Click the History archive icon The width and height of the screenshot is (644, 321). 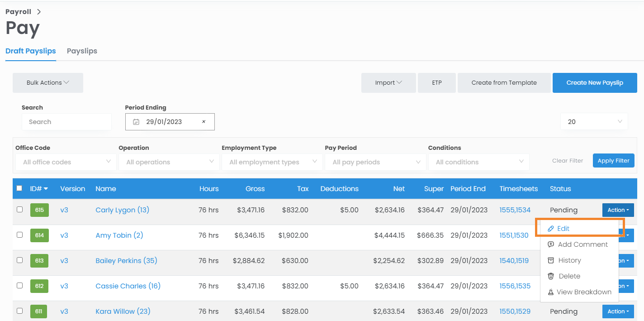coord(551,260)
